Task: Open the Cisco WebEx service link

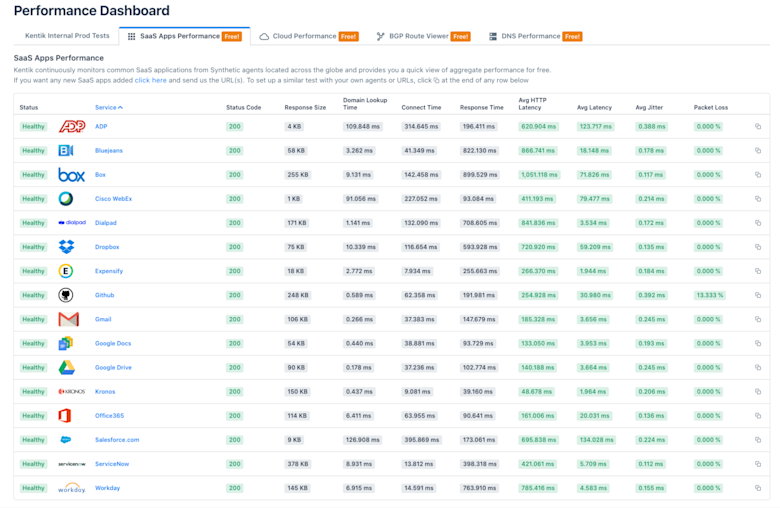Action: pyautogui.click(x=113, y=199)
